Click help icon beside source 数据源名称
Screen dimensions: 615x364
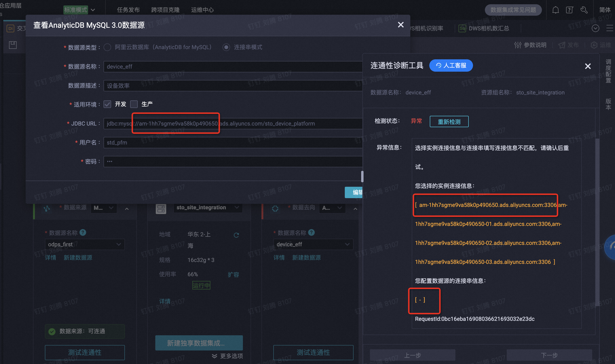(83, 232)
